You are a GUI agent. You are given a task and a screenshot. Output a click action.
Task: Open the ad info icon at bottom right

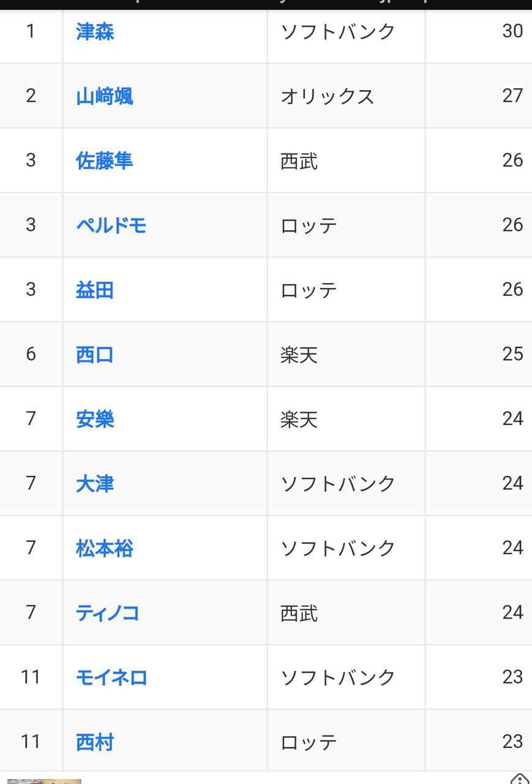click(x=520, y=779)
